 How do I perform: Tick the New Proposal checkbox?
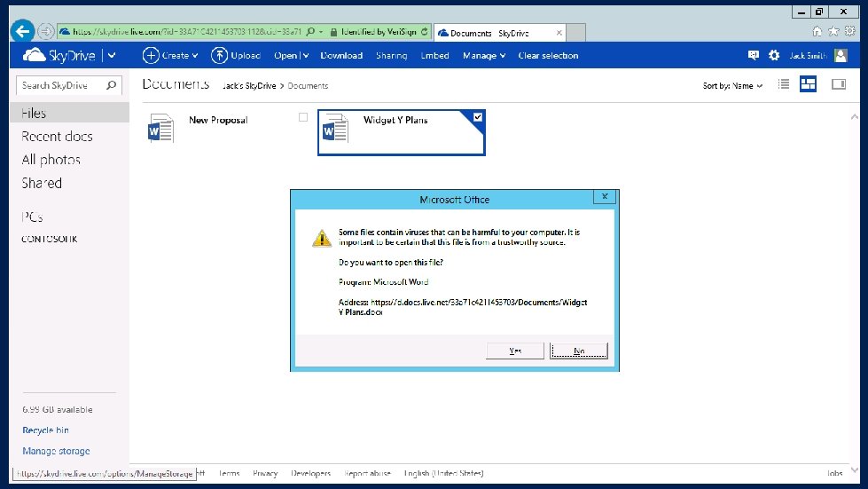pos(303,117)
